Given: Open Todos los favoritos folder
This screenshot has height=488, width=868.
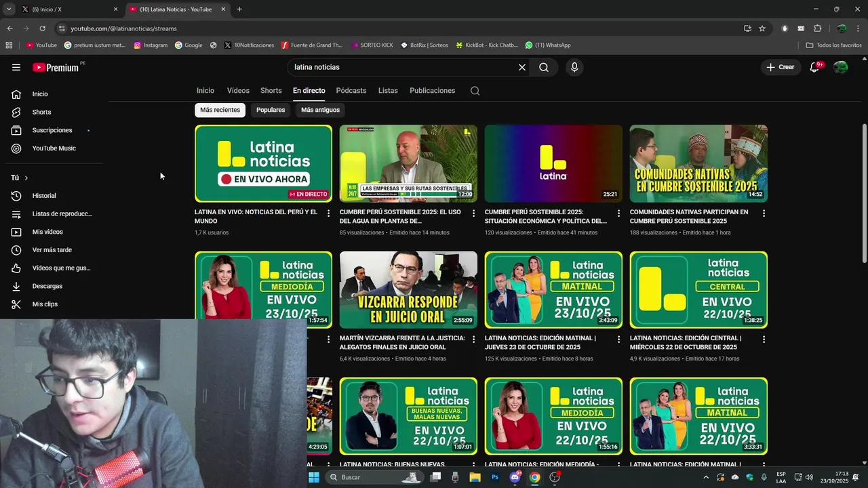Looking at the screenshot, I should pos(833,45).
